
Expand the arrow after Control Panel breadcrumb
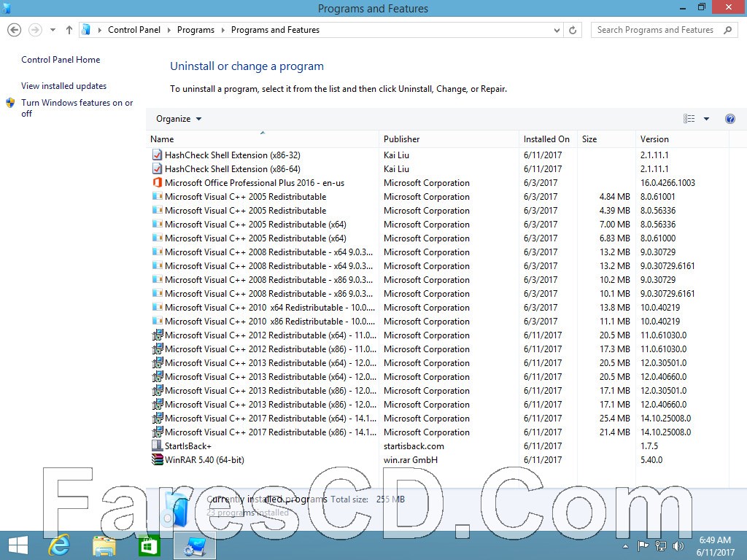coord(169,30)
